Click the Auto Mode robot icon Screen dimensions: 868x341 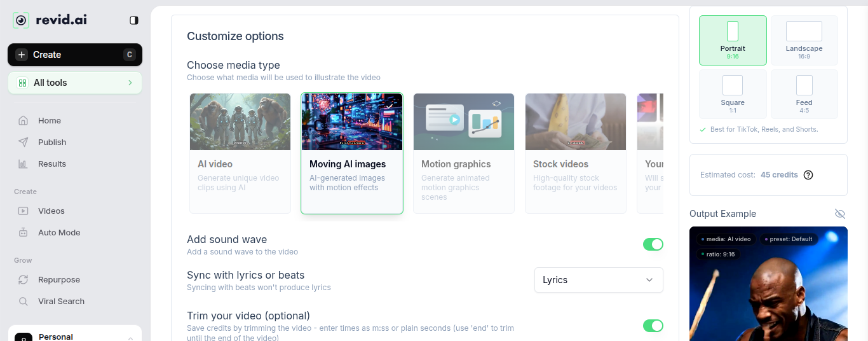pos(24,233)
